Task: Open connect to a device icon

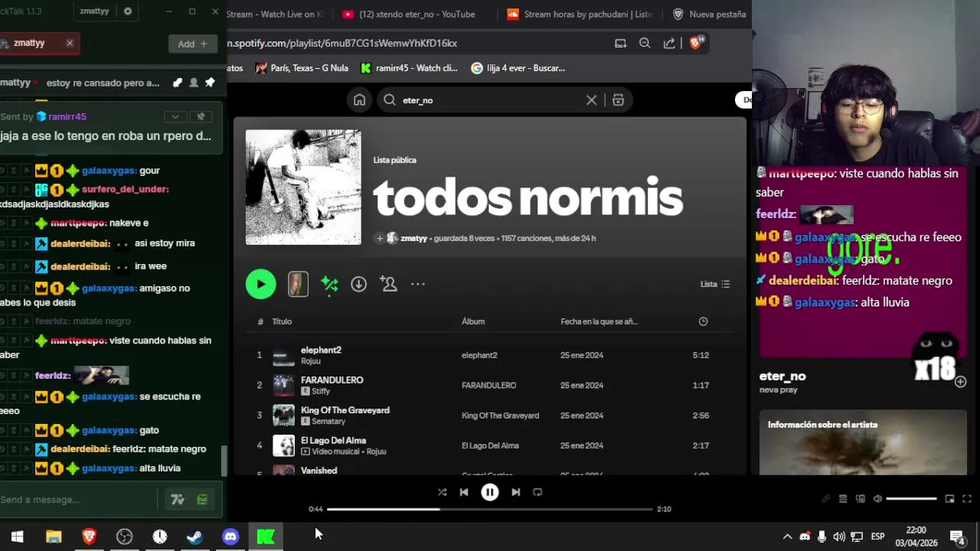Action: (x=861, y=499)
